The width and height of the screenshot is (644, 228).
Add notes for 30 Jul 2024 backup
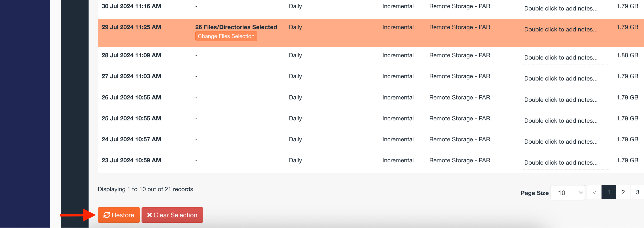566,8
